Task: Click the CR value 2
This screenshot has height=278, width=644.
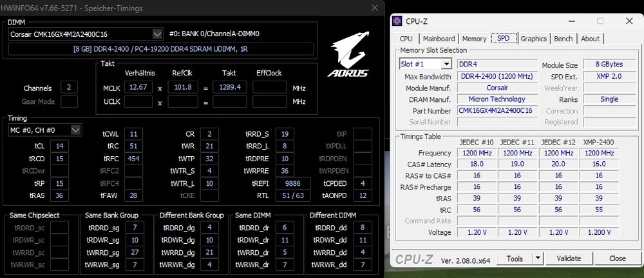Action: [x=209, y=134]
